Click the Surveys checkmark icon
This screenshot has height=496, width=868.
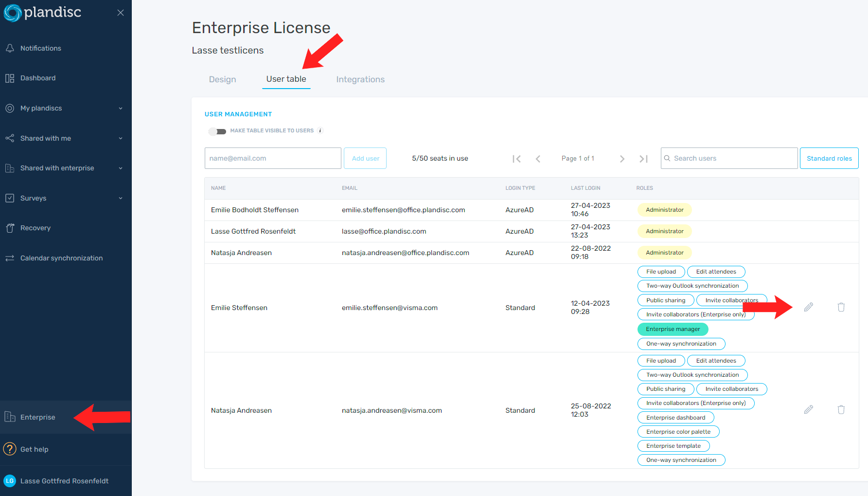coord(10,198)
